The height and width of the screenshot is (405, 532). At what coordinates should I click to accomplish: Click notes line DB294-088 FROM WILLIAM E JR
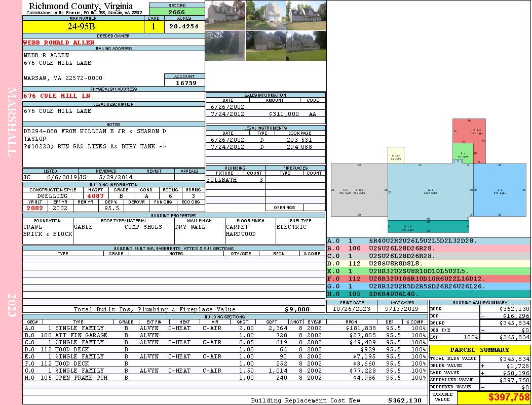point(95,131)
